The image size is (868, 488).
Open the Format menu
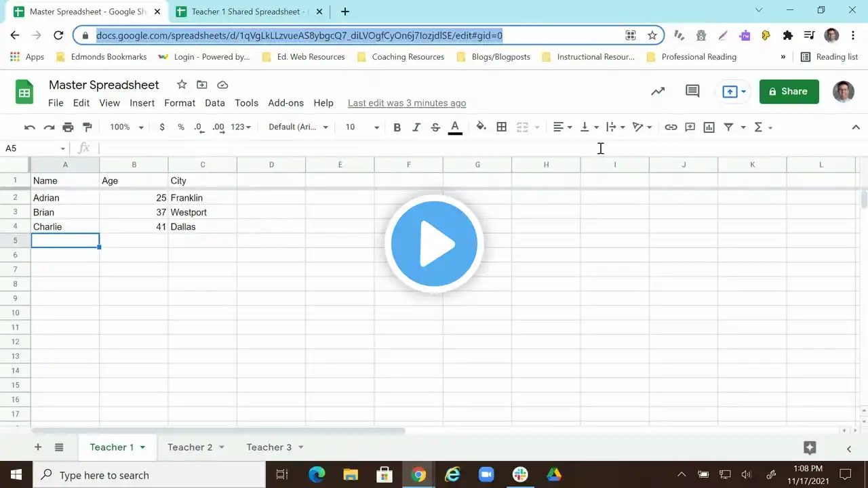180,103
